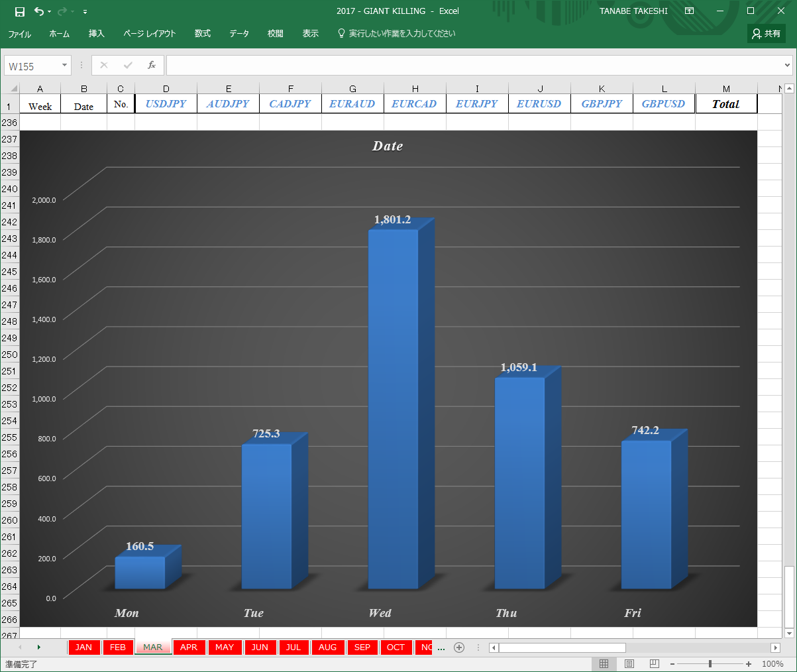797x672 pixels.
Task: Add a new sheet with the plus icon
Action: pyautogui.click(x=459, y=647)
